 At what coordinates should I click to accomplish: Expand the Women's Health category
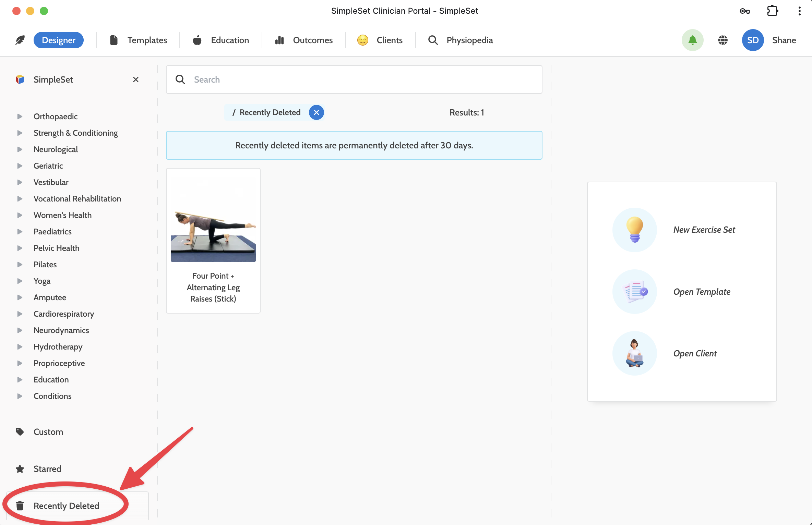20,215
